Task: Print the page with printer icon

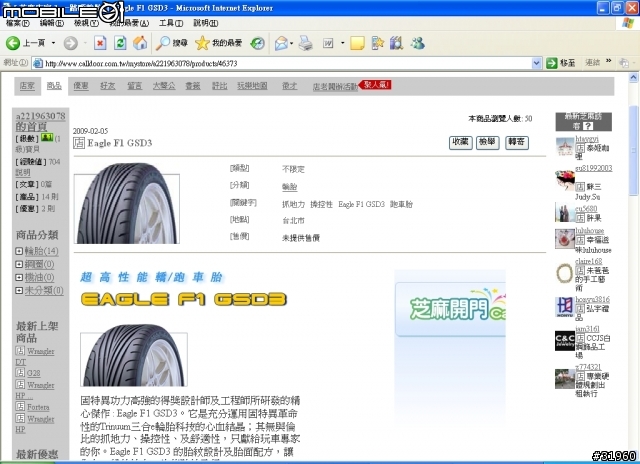Action: (x=305, y=43)
